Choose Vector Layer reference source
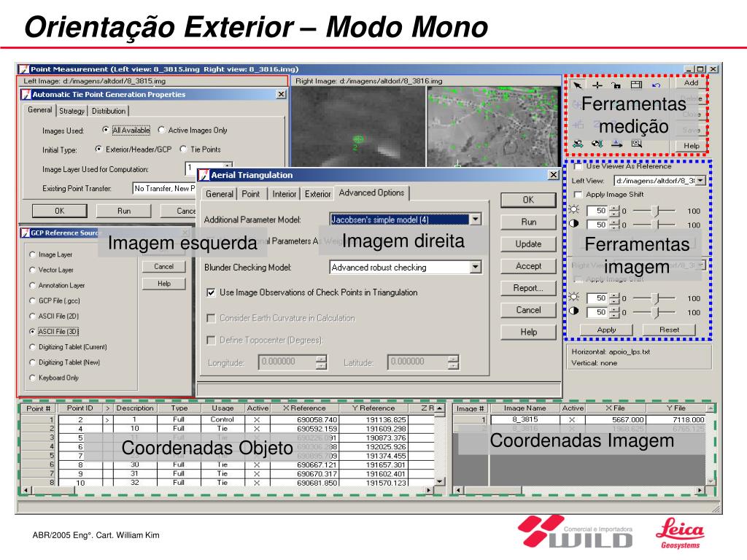Viewport: 747px width, 560px height. pyautogui.click(x=32, y=270)
